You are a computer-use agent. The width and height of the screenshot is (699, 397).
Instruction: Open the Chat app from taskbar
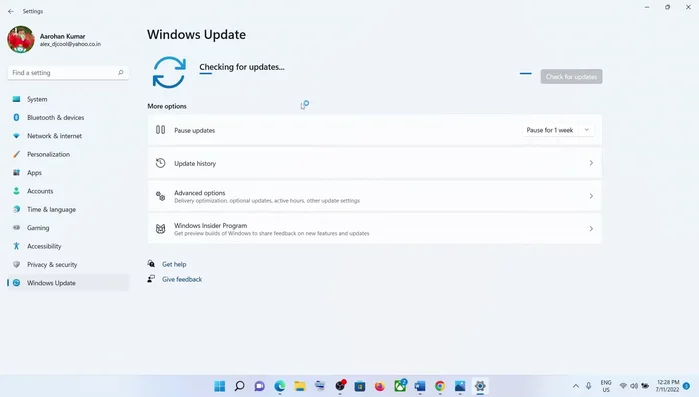259,386
